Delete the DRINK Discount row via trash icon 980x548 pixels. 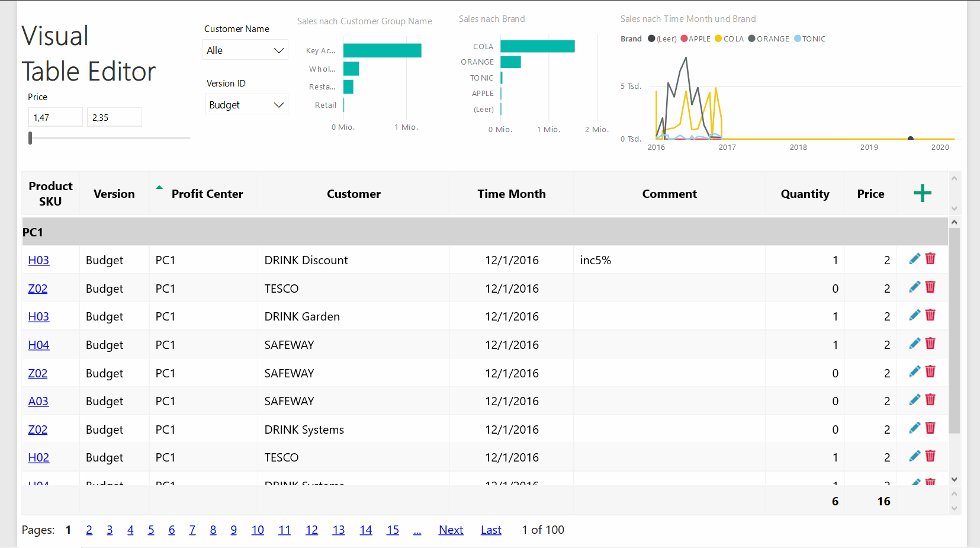click(x=930, y=259)
